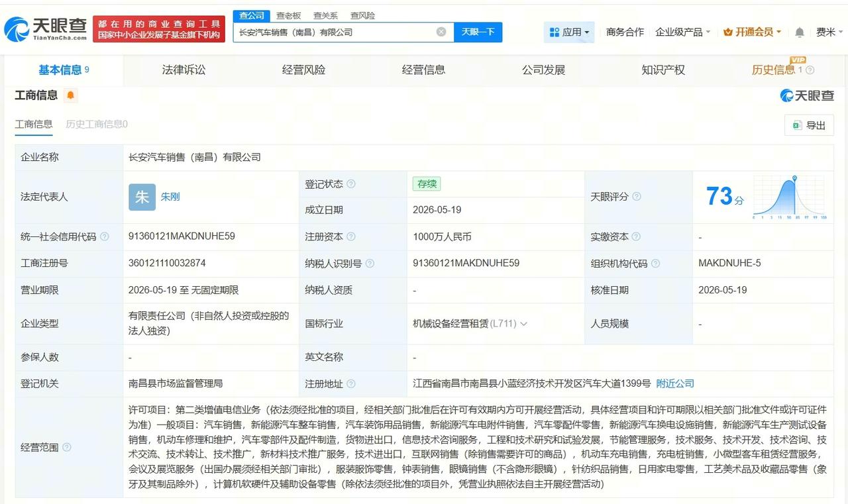Select the 工商信息 sub-tab
Viewport: 848px width, 504px height.
tap(34, 124)
